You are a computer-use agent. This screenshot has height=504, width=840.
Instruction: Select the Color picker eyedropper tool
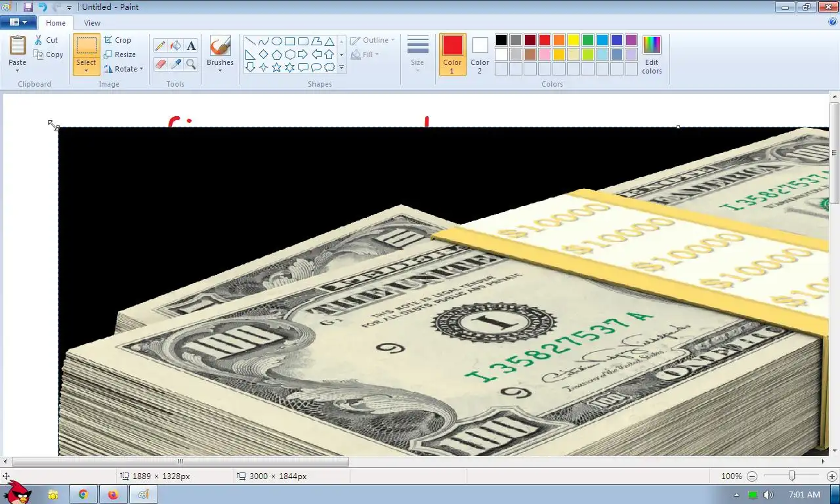pos(175,64)
